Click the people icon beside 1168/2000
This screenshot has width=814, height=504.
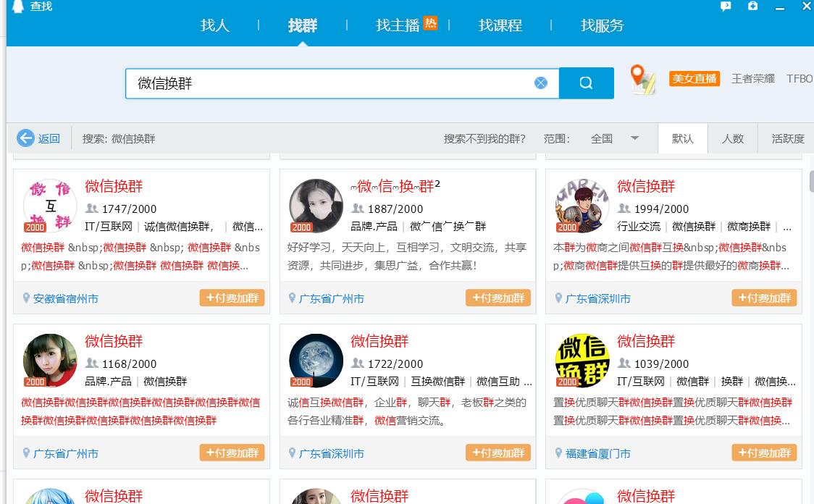92,364
